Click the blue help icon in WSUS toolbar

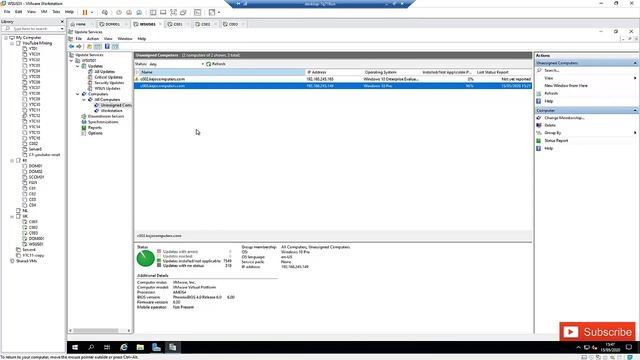tap(107, 47)
